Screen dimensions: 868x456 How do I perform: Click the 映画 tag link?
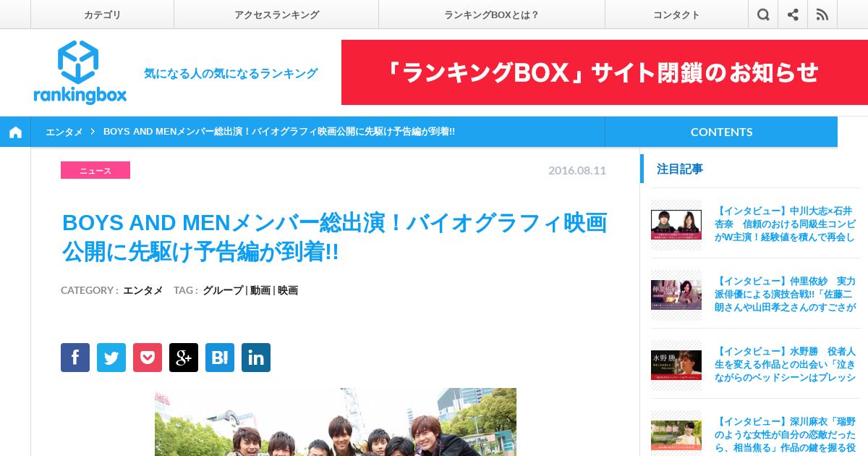coord(288,290)
